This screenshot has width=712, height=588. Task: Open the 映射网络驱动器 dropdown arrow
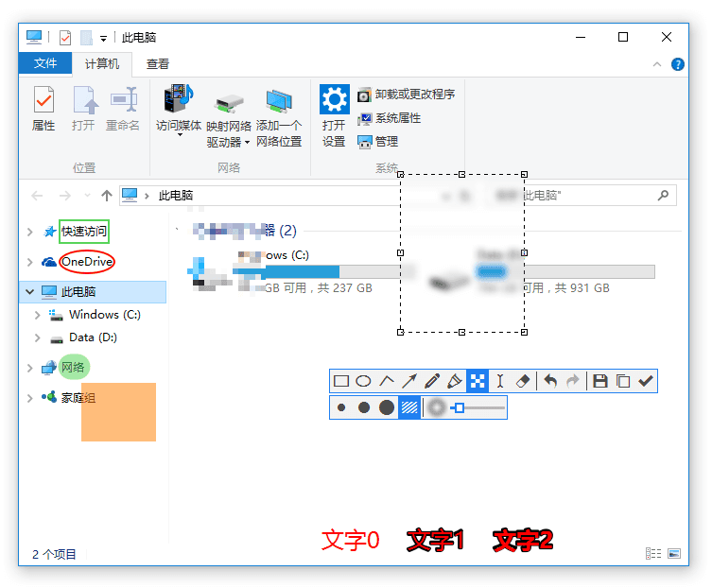pyautogui.click(x=248, y=143)
